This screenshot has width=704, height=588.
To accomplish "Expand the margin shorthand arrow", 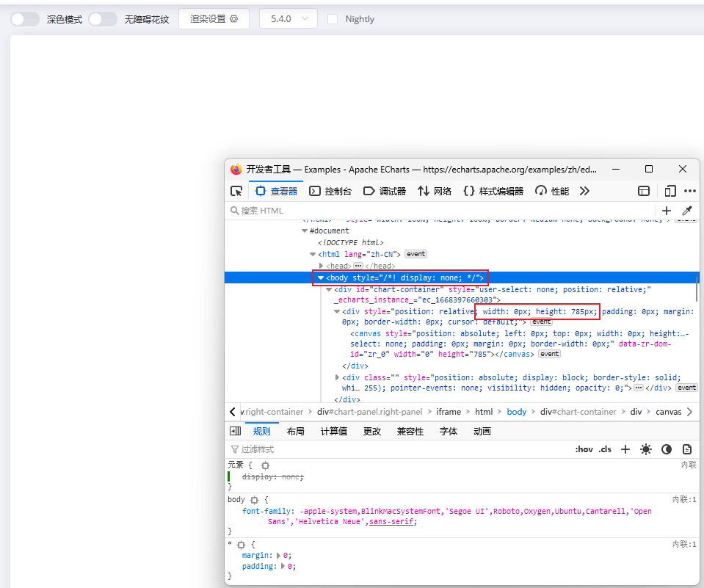I will point(278,556).
